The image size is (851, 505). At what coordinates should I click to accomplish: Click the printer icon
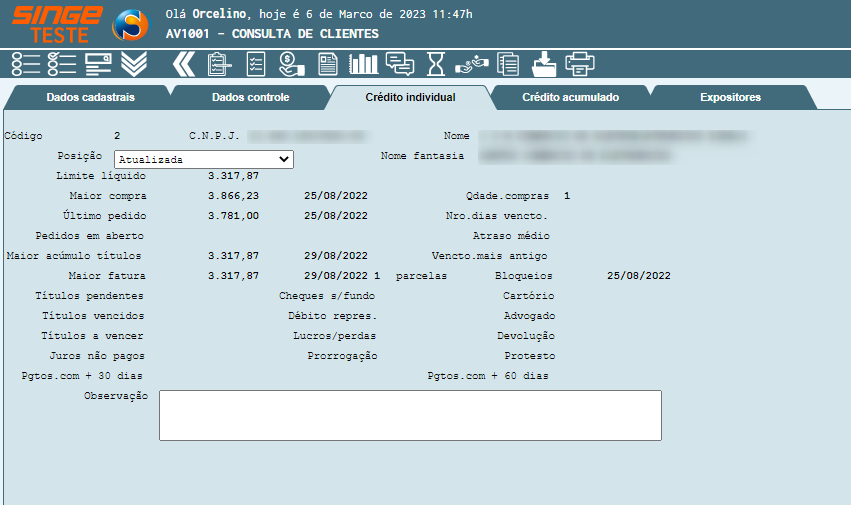point(580,64)
